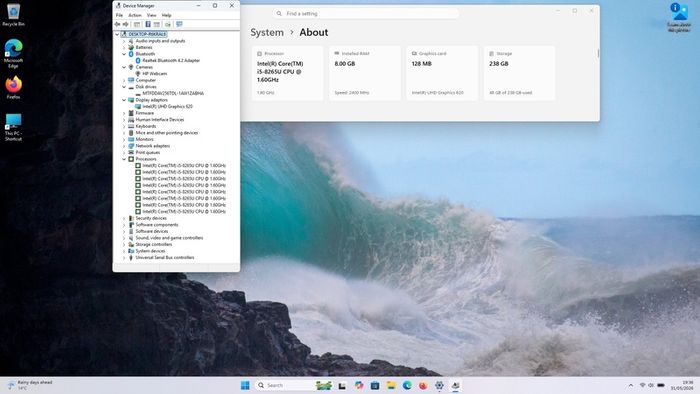Open the View menu in Device Manager
Image resolution: width=700 pixels, height=394 pixels.
pyautogui.click(x=152, y=15)
